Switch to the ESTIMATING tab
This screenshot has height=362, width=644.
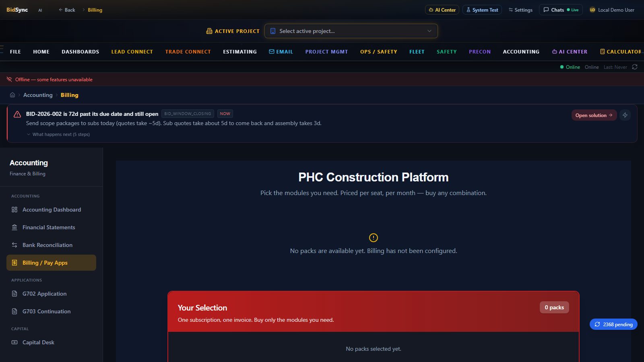pyautogui.click(x=240, y=51)
